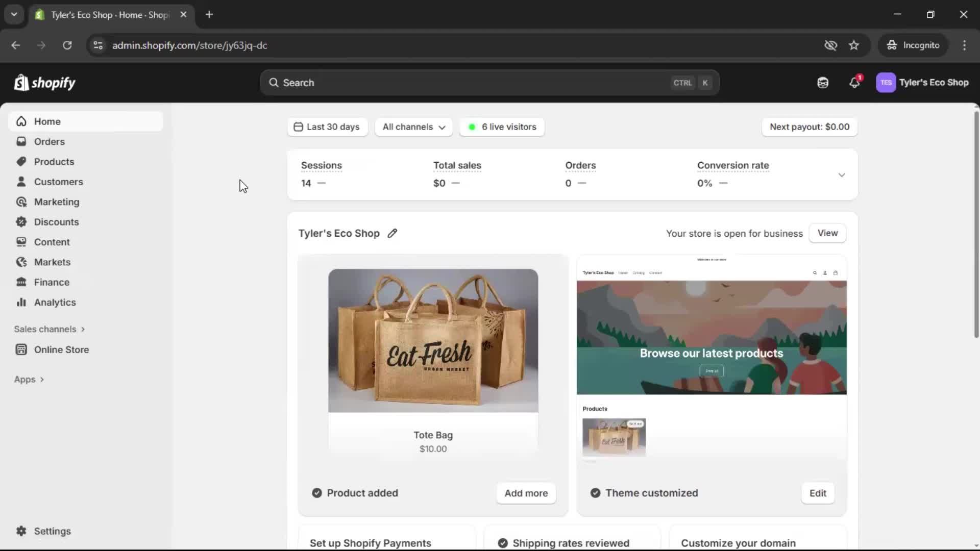Reload the page
The image size is (980, 551).
pos(67,45)
